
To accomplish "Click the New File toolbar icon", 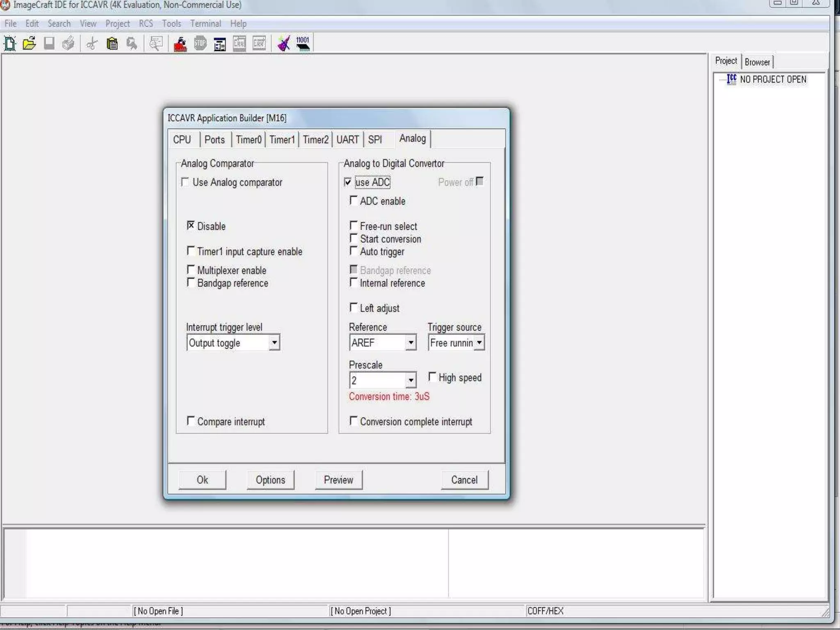I will (x=10, y=43).
